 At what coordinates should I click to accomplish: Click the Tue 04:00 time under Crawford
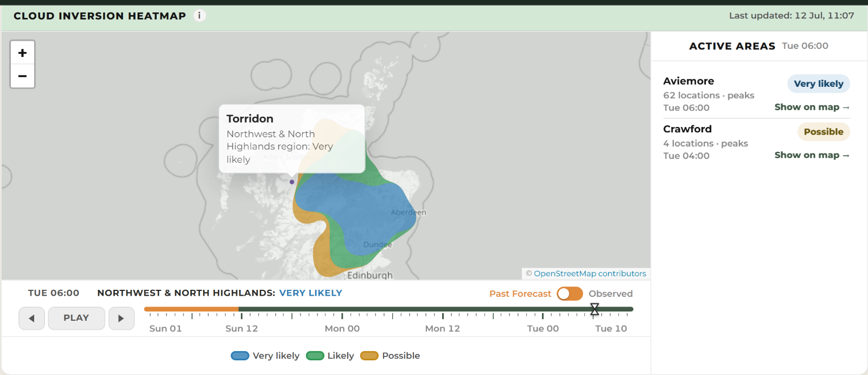click(686, 156)
